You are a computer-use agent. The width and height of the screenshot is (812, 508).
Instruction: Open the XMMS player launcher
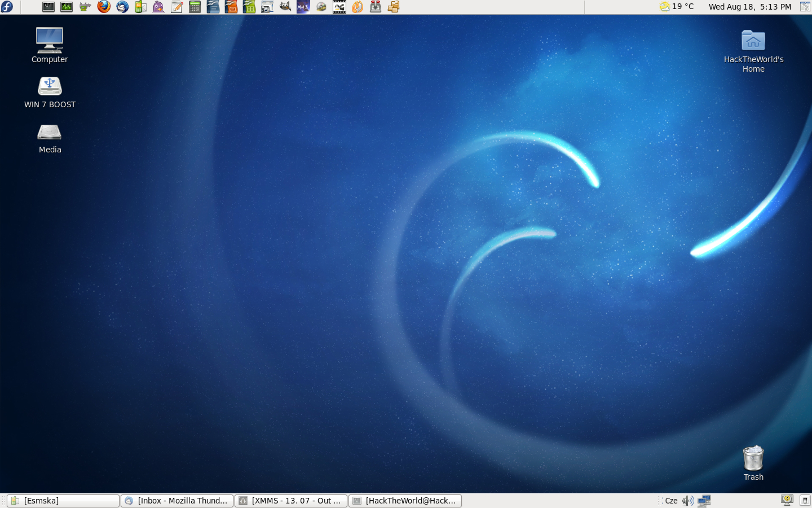[303, 7]
